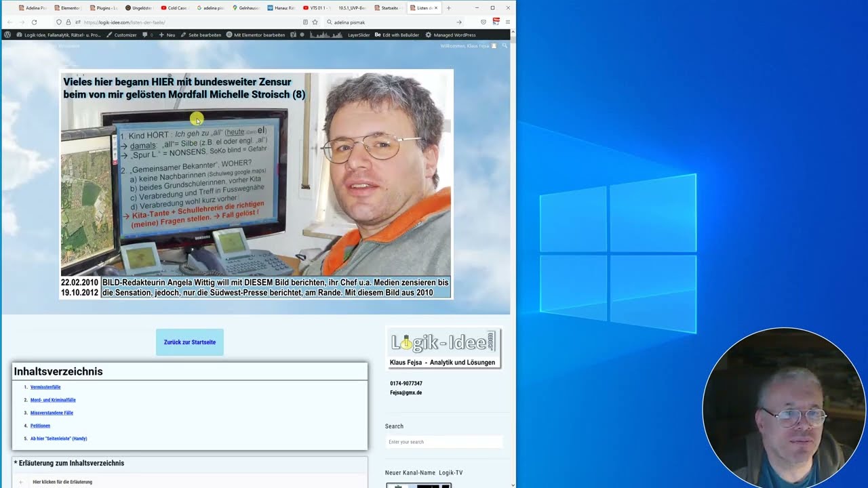Click the shield tracking protection icon
Image resolution: width=868 pixels, height=488 pixels.
(59, 22)
